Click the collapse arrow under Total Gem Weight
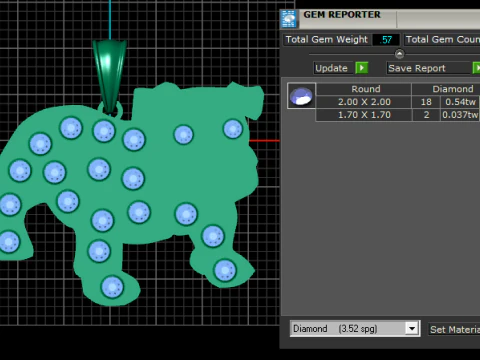This screenshot has width=480, height=360. tap(399, 54)
